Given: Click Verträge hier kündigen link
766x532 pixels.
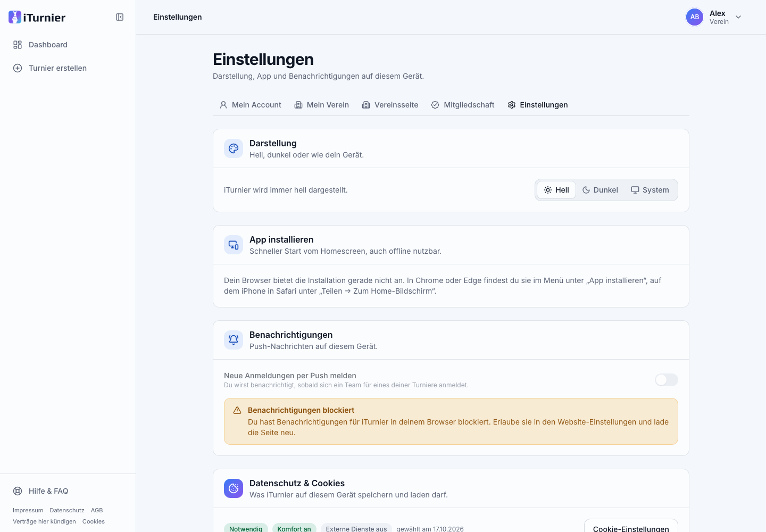Looking at the screenshot, I should [x=44, y=521].
